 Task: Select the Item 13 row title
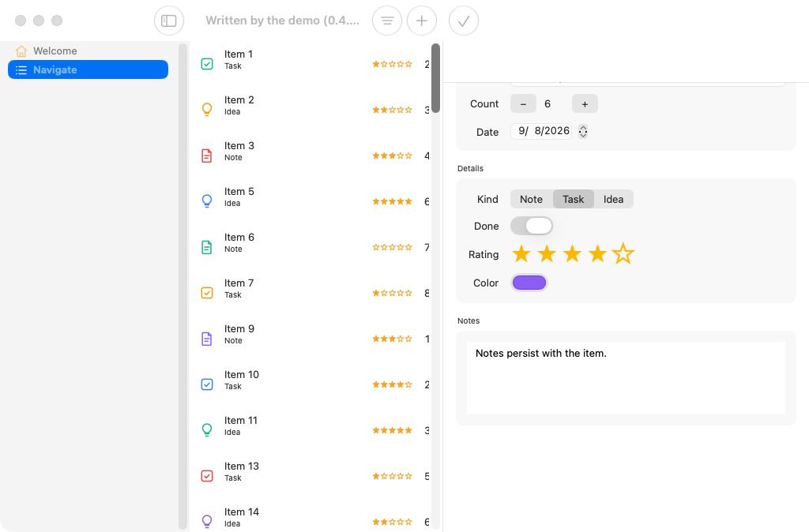tap(242, 466)
